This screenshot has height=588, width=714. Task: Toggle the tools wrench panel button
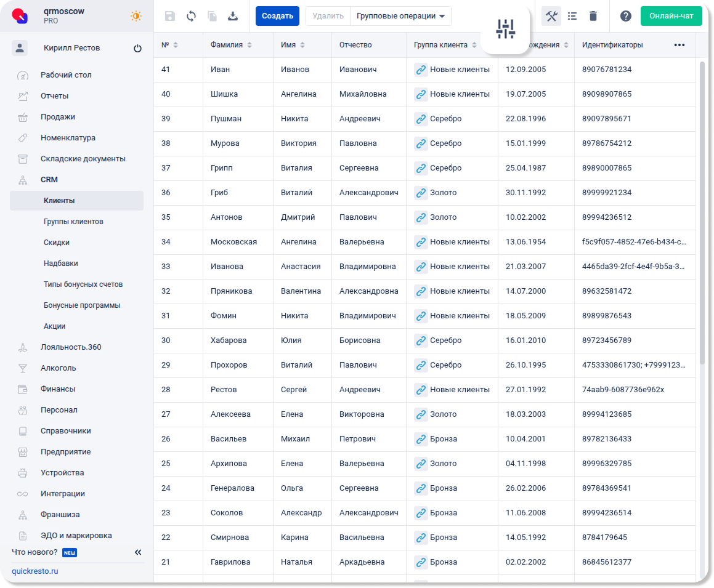[551, 16]
